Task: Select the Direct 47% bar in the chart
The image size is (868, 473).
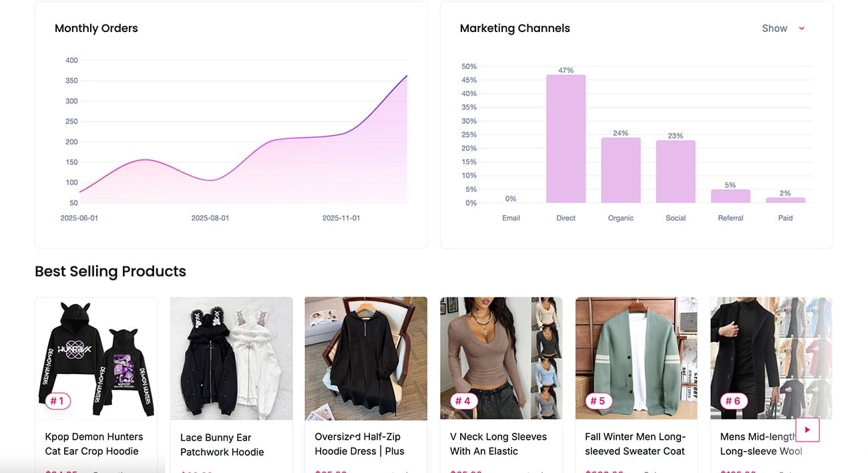Action: pyautogui.click(x=566, y=140)
